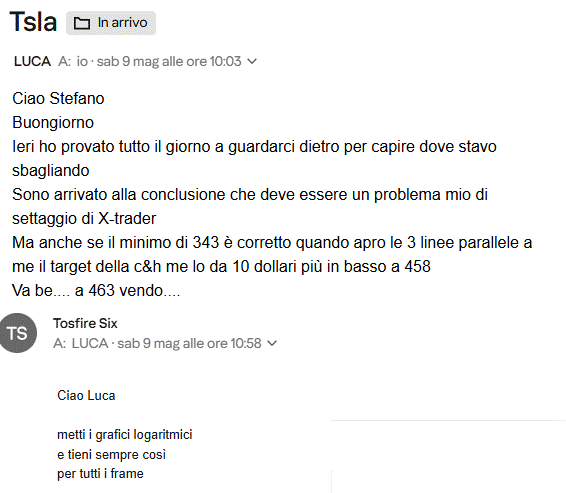Click the e tieni sempre così line
Image resolution: width=566 pixels, height=493 pixels.
[112, 454]
